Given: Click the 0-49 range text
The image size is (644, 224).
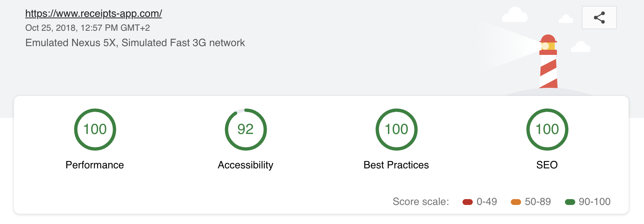Looking at the screenshot, I should (x=487, y=202).
